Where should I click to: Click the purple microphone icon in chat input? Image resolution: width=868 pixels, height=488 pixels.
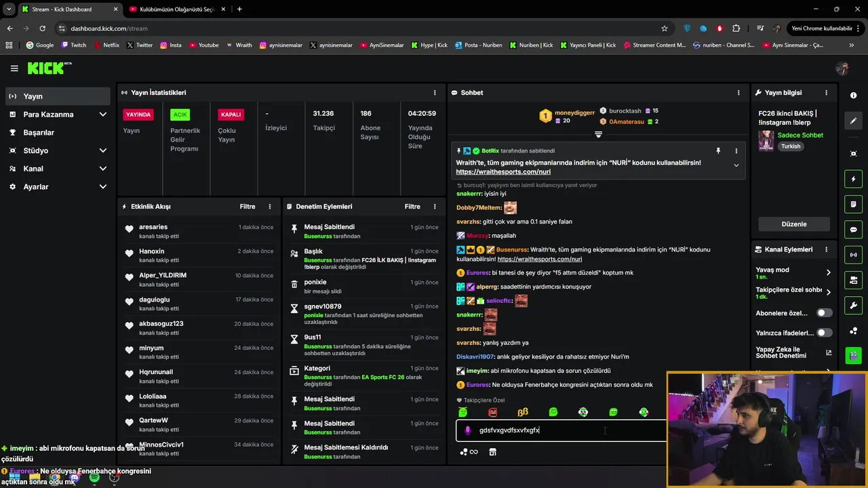(x=468, y=430)
